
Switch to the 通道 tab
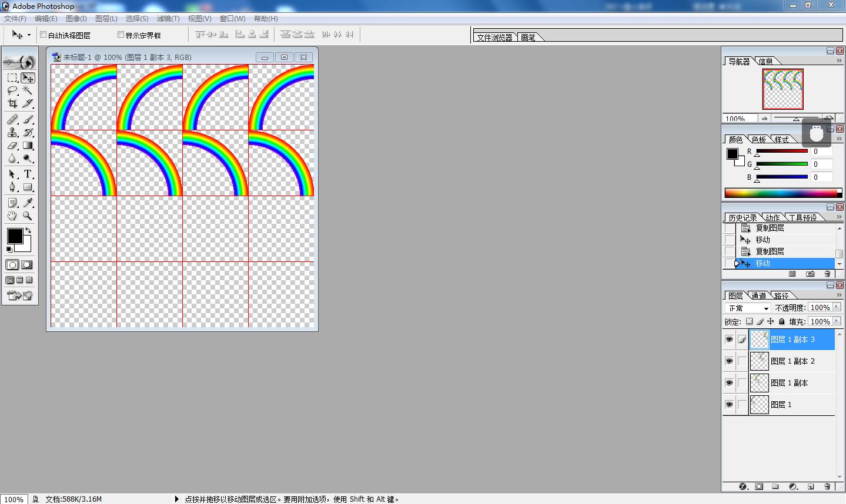tap(759, 295)
